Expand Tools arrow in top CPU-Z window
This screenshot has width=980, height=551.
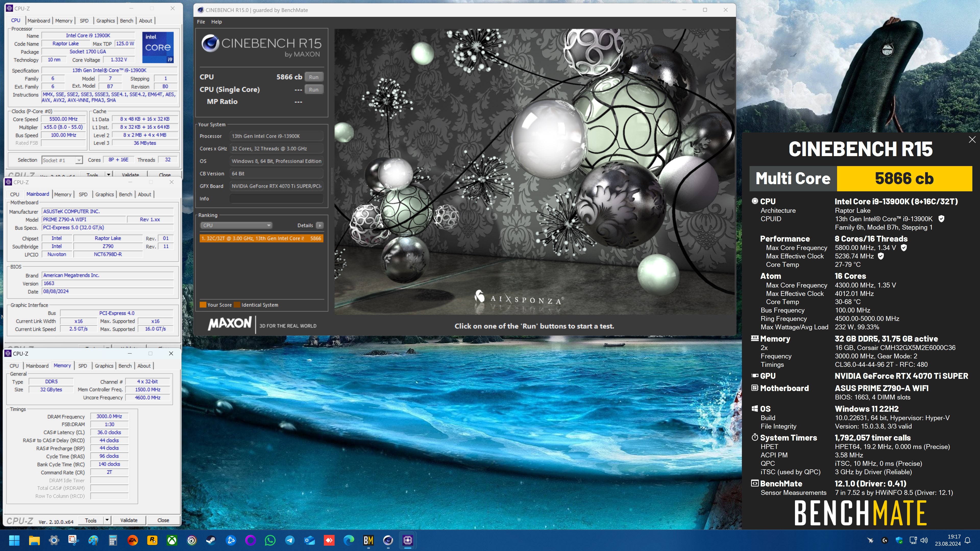click(109, 174)
